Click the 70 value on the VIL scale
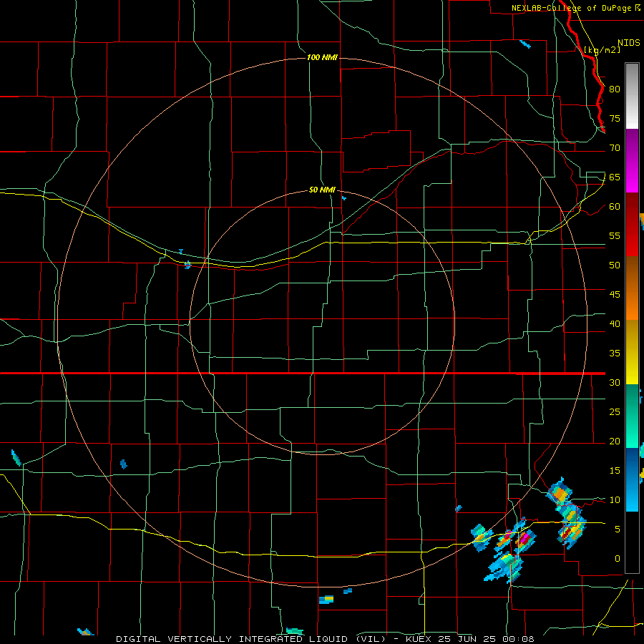Screen dimensions: 644x644 pos(615,148)
